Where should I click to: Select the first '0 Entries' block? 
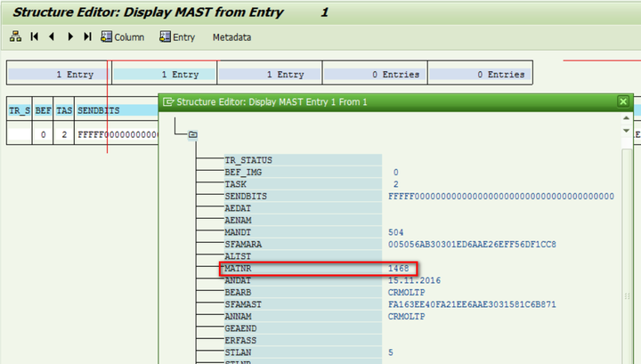[375, 75]
